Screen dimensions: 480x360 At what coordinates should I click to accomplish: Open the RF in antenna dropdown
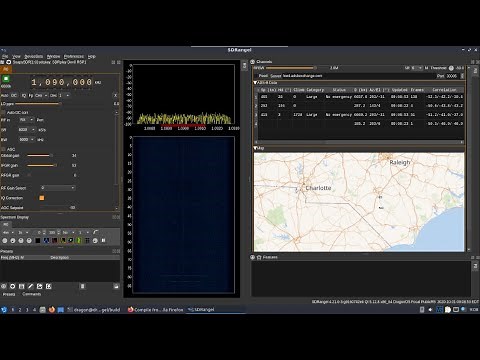click(26, 120)
